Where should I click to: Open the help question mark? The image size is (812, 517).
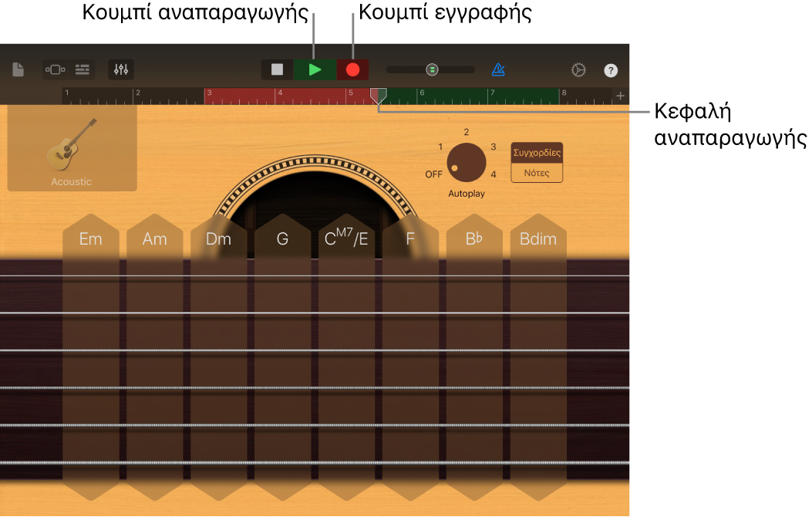tap(611, 70)
